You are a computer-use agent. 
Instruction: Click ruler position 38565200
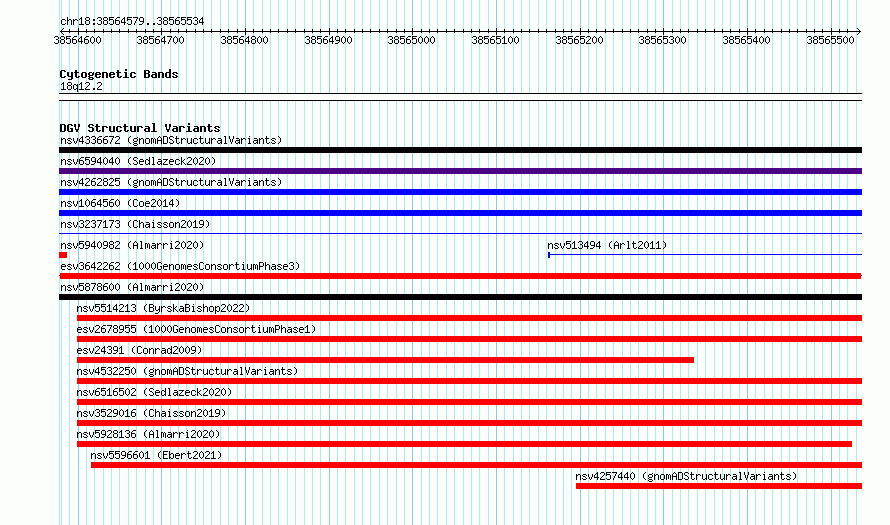(x=580, y=40)
